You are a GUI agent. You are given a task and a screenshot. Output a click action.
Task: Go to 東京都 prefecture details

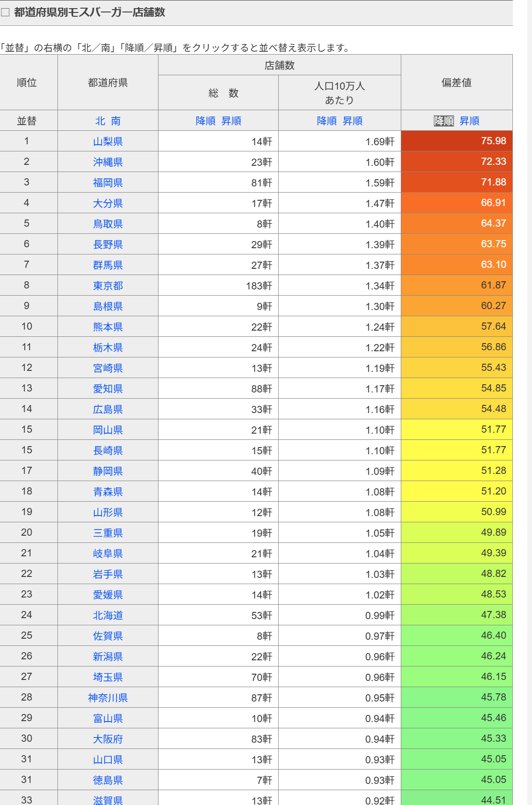[x=108, y=286]
